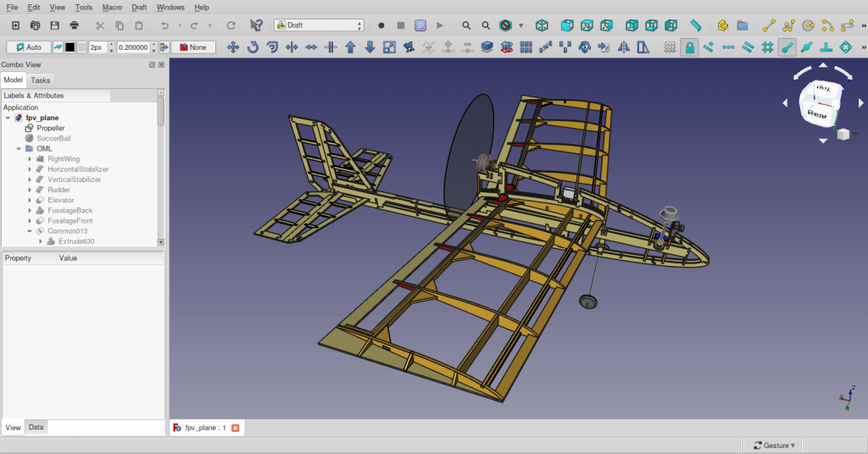Open the Draft workbench selector dropdown

[x=319, y=25]
